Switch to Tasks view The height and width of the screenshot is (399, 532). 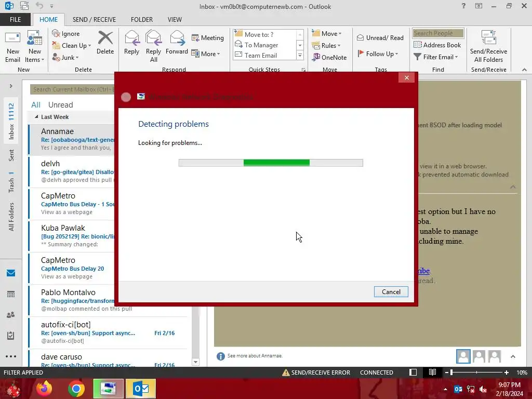[x=11, y=336]
